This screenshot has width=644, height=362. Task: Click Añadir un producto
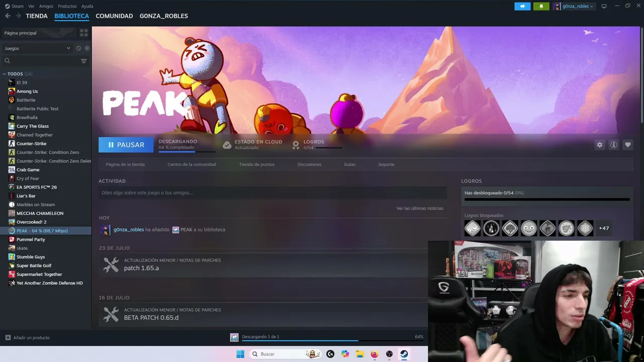click(x=27, y=338)
